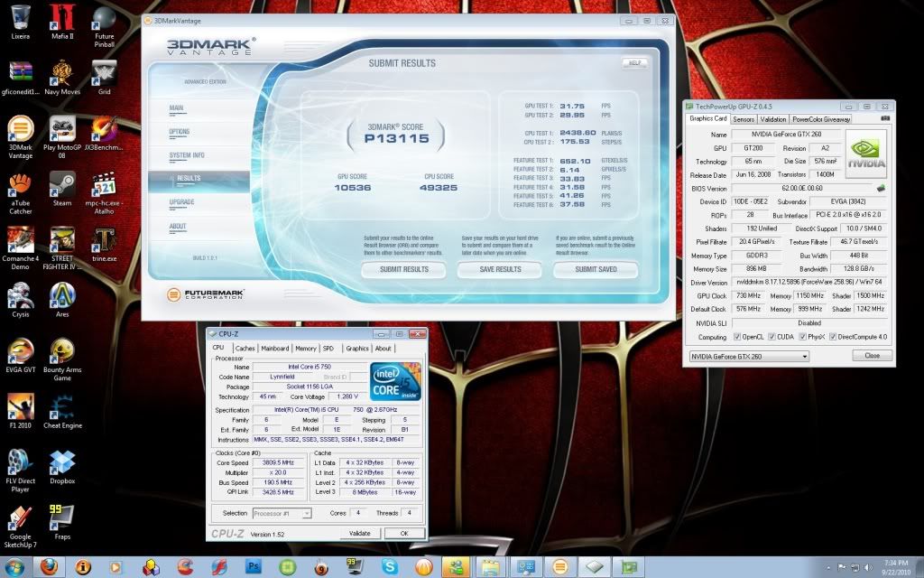Open the Lixeira recycle bin desktop icon
The width and height of the screenshot is (924, 578).
pyautogui.click(x=21, y=22)
